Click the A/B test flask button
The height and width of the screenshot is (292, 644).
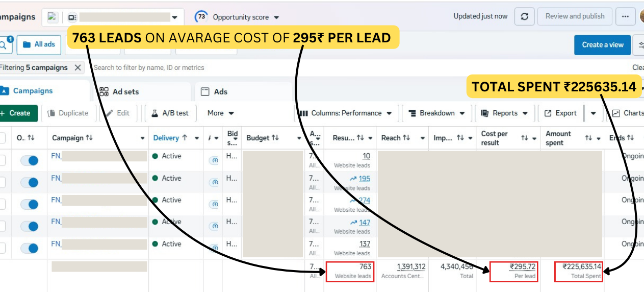pyautogui.click(x=170, y=113)
